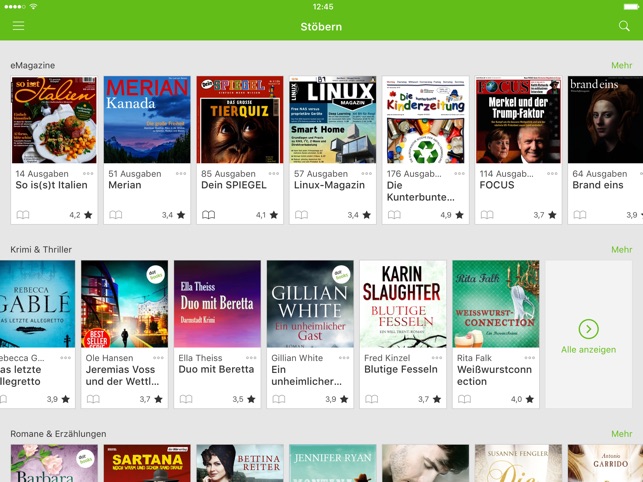Image resolution: width=643 pixels, height=482 pixels.
Task: Tap book icon on Linux-Magazin card
Action: 301,215
